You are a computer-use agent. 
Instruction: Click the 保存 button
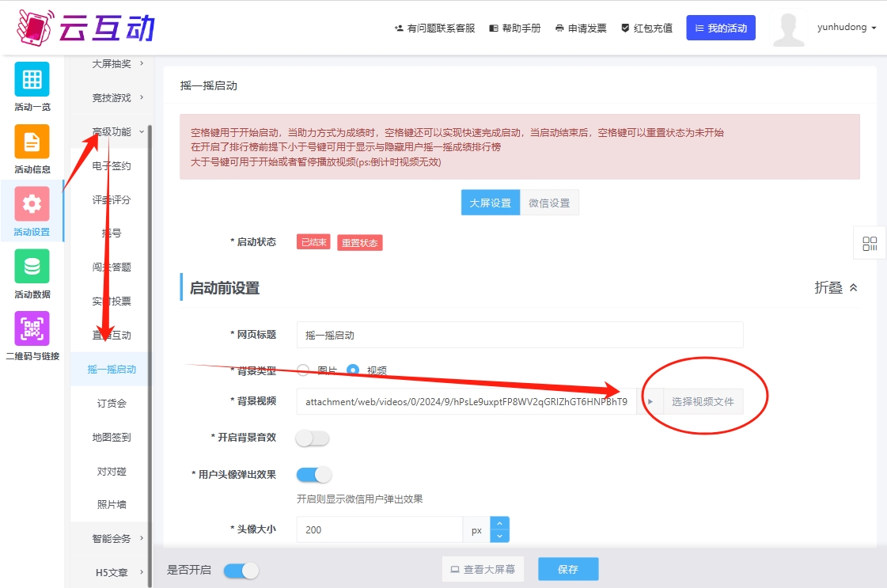[568, 569]
